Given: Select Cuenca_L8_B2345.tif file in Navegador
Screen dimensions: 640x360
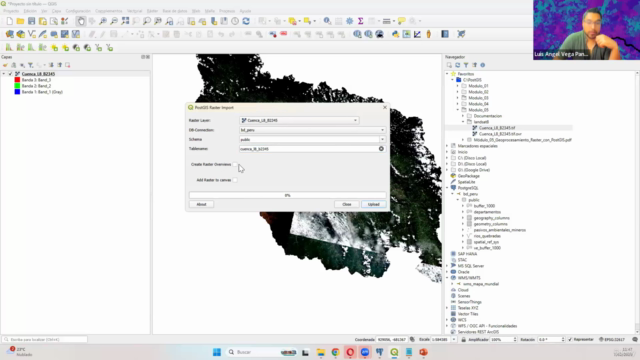Looking at the screenshot, I should click(497, 128).
